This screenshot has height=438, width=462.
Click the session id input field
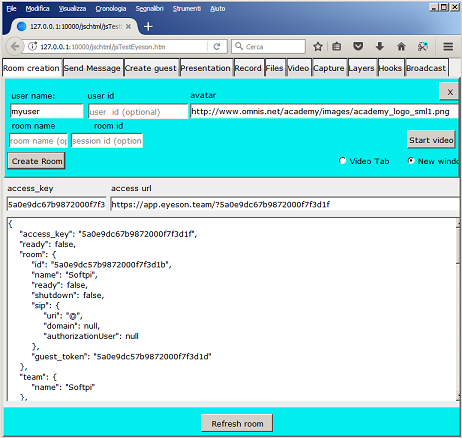(107, 141)
